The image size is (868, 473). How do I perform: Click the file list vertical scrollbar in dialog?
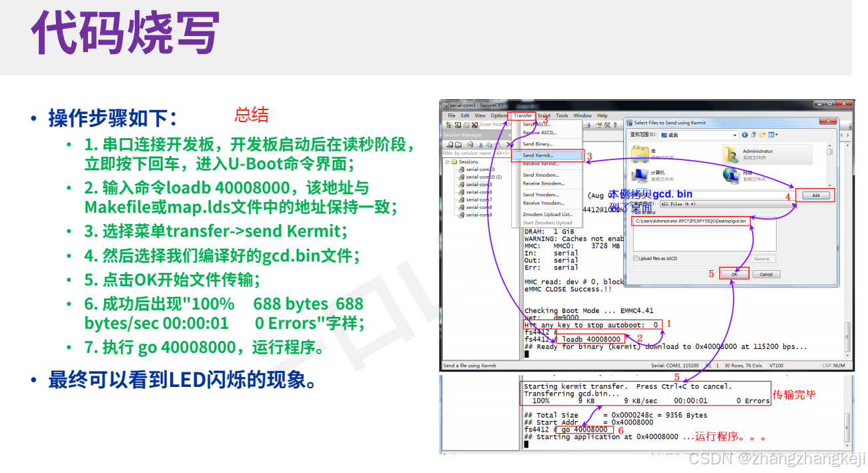point(830,165)
